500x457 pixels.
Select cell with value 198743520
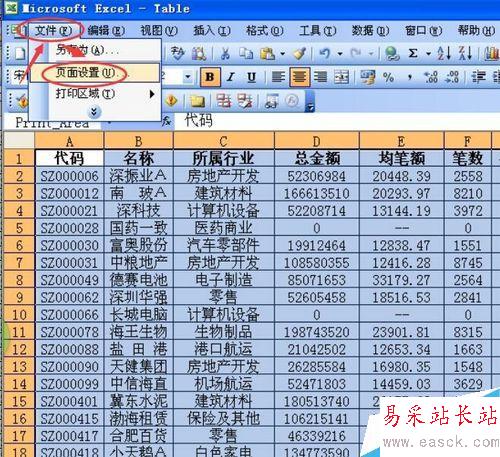[317, 332]
